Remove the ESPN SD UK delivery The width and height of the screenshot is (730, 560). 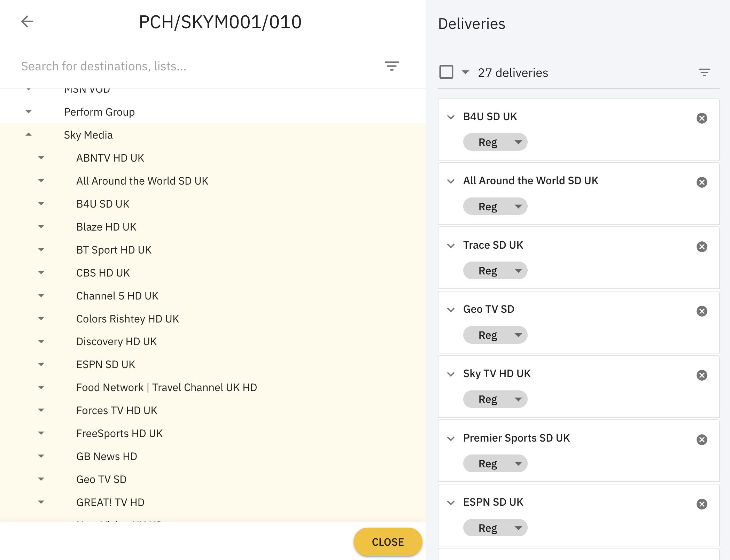pyautogui.click(x=702, y=504)
